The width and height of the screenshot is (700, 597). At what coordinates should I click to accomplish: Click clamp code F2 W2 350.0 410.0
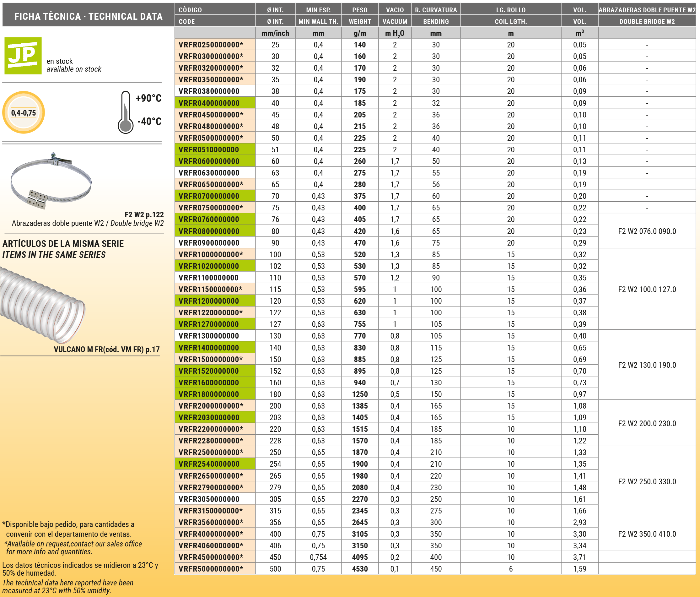(x=647, y=534)
